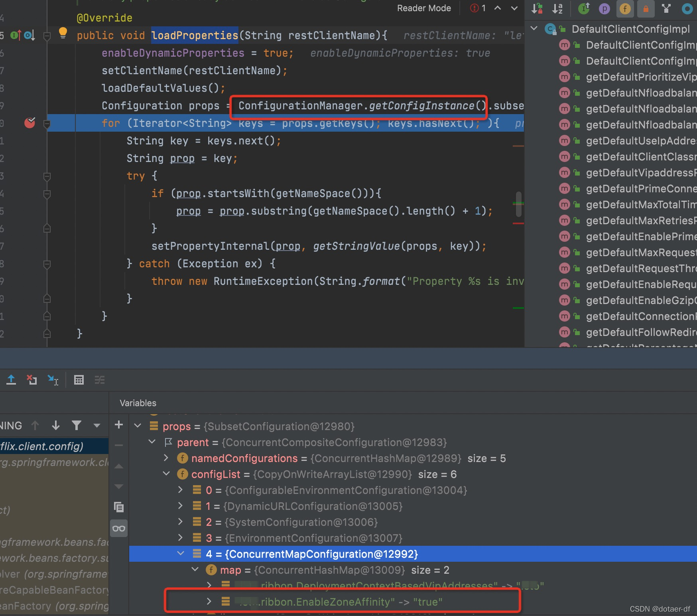
Task: Click the Reader Mode label
Action: click(x=423, y=8)
